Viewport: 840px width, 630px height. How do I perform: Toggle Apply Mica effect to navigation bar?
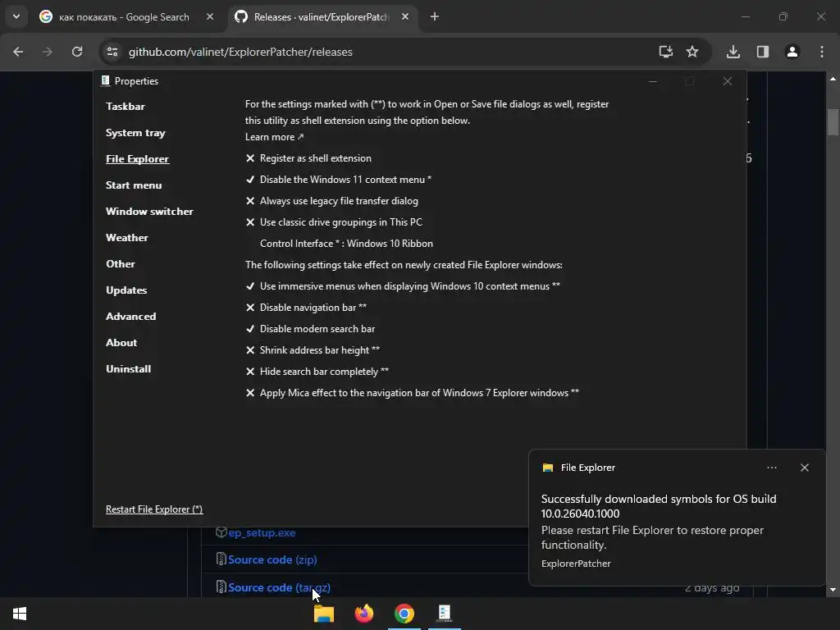point(413,393)
